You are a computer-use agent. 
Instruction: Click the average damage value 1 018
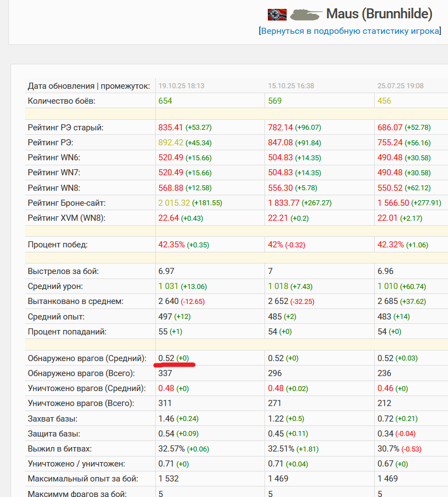pos(278,286)
